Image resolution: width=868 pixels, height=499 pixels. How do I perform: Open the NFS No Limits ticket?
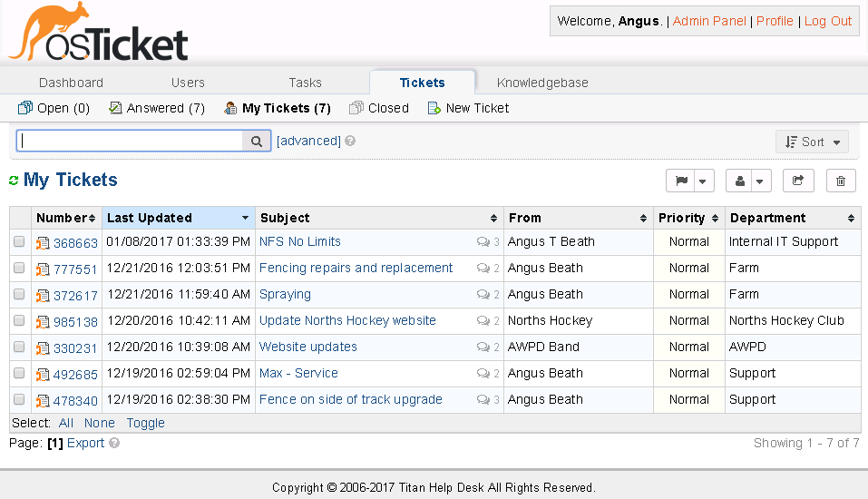(300, 242)
